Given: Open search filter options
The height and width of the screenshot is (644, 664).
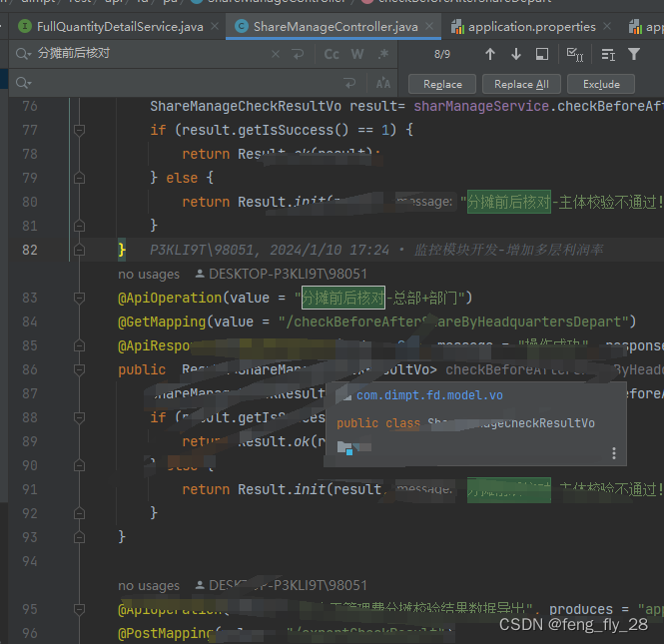Looking at the screenshot, I should pyautogui.click(x=634, y=54).
